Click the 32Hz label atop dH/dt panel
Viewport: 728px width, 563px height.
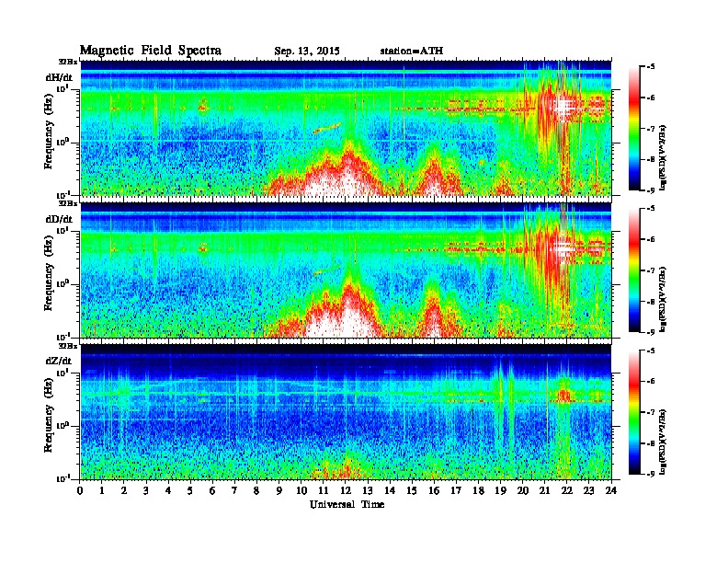click(x=68, y=62)
